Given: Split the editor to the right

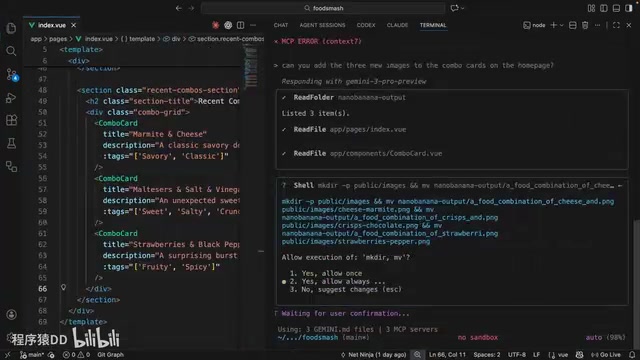Looking at the screenshot, I should [240, 25].
